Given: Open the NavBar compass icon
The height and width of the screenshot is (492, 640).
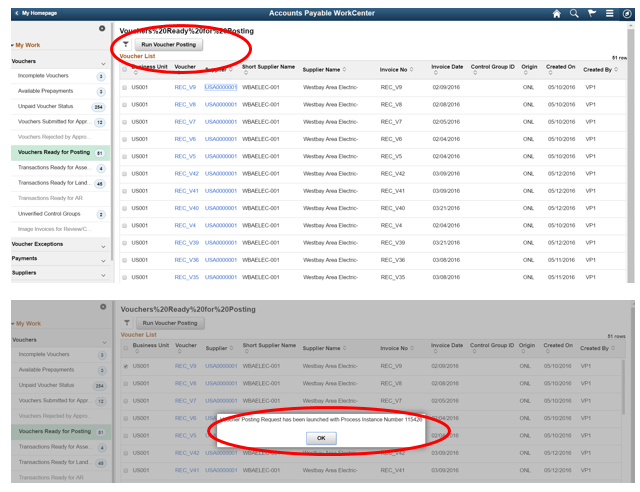Looking at the screenshot, I should [627, 14].
